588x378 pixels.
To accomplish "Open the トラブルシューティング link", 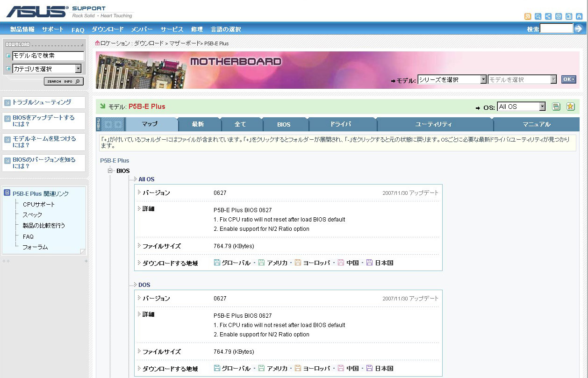I will tap(44, 102).
